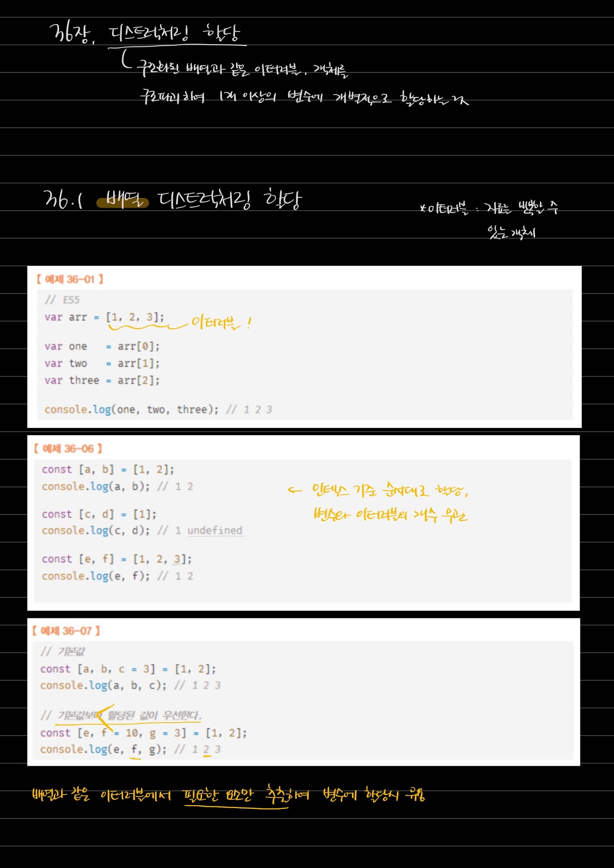Select the code line 'var one = arr[0];'
The image size is (614, 868).
pyautogui.click(x=102, y=346)
